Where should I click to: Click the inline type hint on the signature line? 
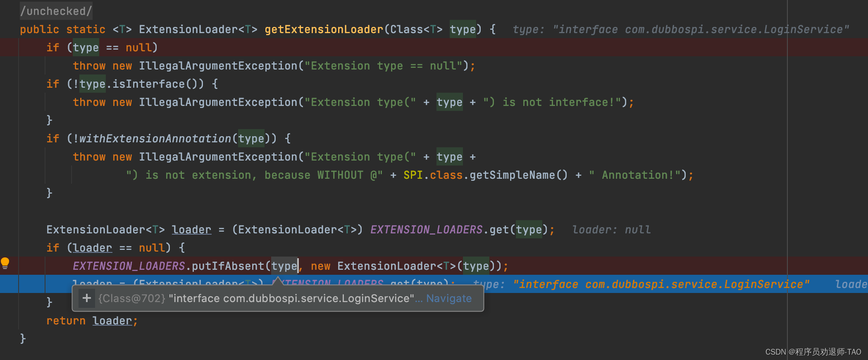(681, 29)
